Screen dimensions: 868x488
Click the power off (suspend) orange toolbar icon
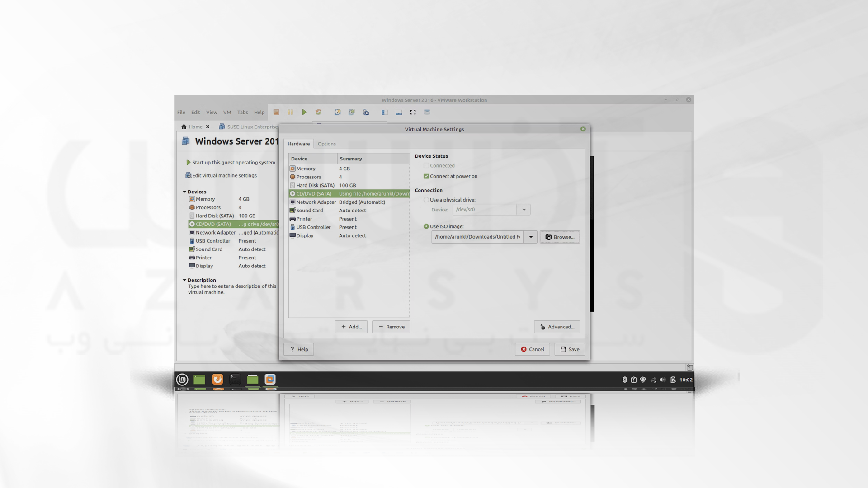click(x=276, y=112)
